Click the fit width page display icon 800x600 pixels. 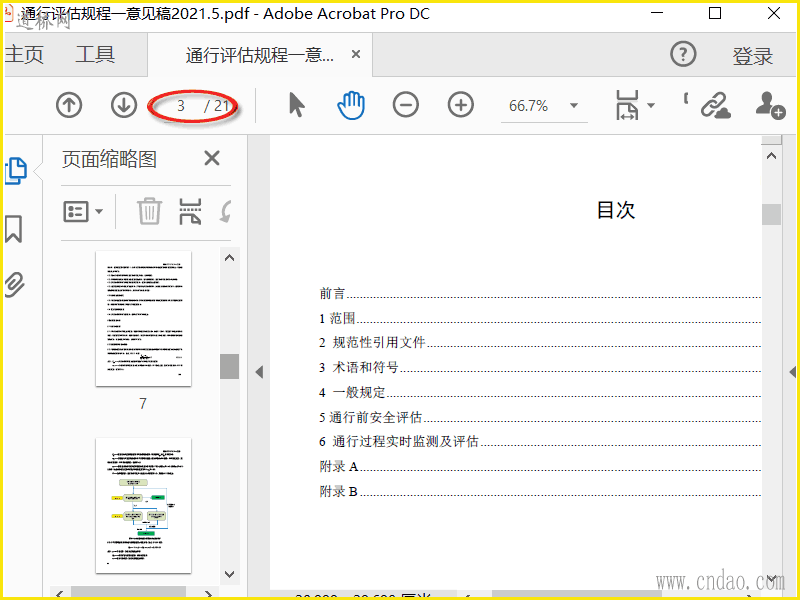click(x=627, y=105)
